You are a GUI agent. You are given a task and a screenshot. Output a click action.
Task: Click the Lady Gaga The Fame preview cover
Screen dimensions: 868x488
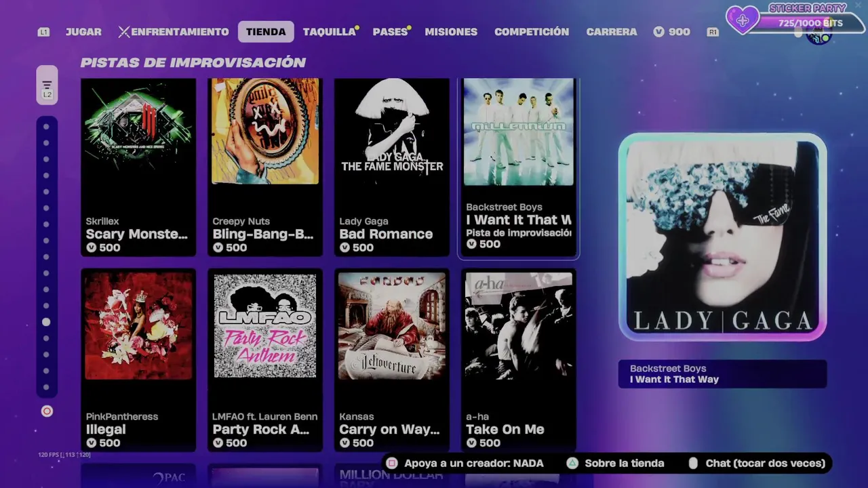point(723,237)
